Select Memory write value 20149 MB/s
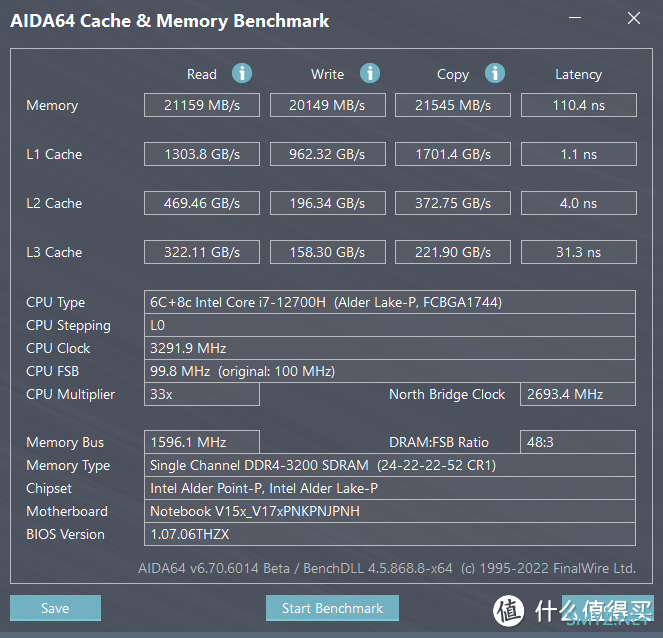 tap(327, 105)
